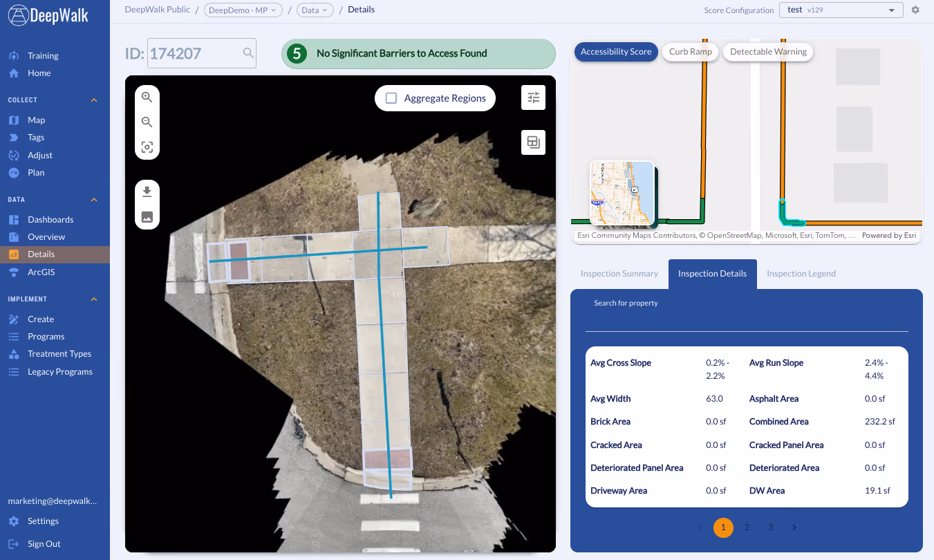Viewport: 934px width, 560px height.
Task: Click the ID 174207 input field
Action: pyautogui.click(x=202, y=53)
